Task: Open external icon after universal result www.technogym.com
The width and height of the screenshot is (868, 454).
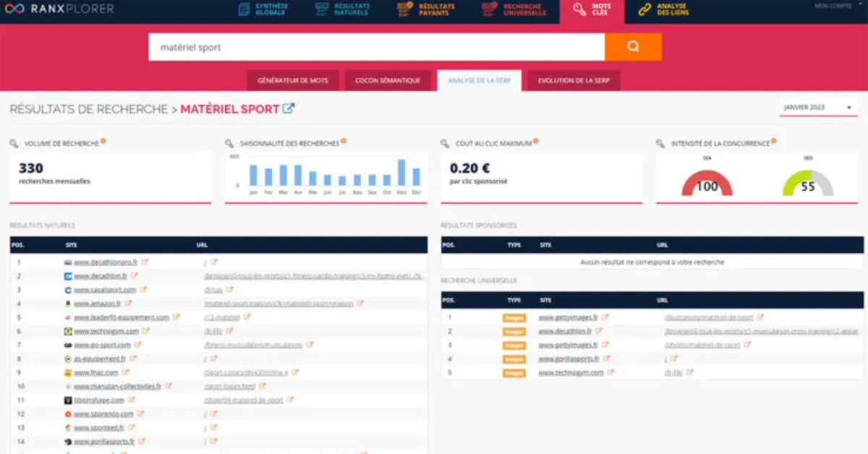Action: pos(610,372)
